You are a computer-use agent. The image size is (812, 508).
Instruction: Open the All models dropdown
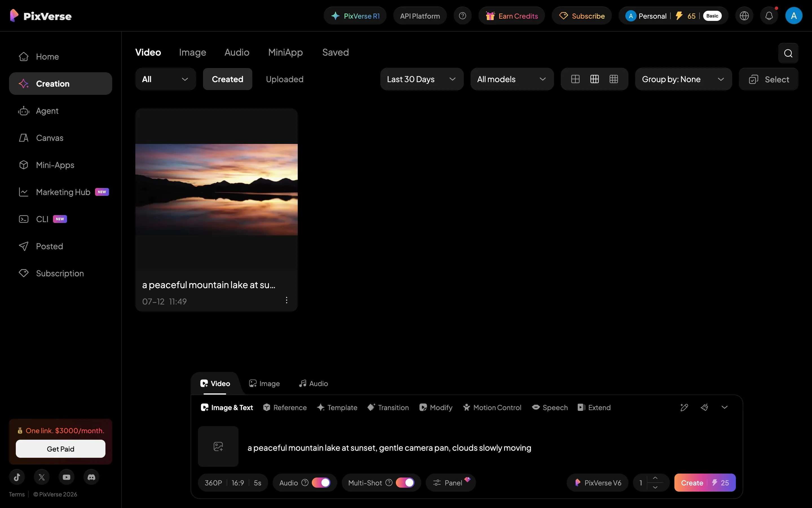[512, 79]
